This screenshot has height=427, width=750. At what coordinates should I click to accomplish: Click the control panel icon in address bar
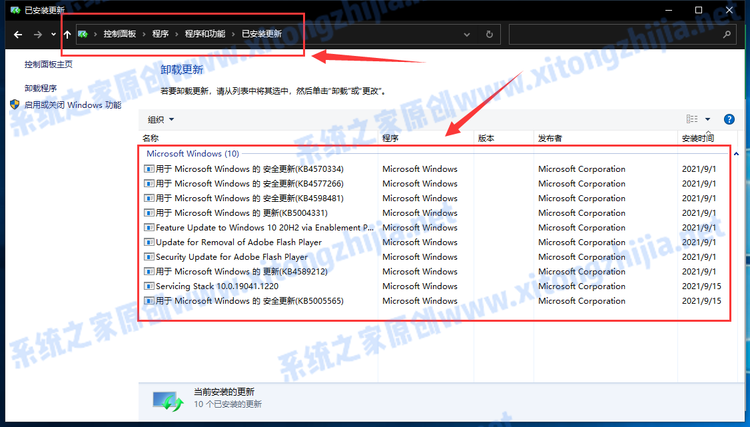[83, 34]
